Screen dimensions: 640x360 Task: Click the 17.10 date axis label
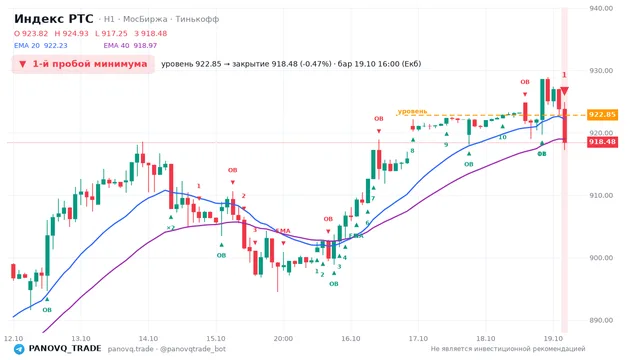[418, 338]
